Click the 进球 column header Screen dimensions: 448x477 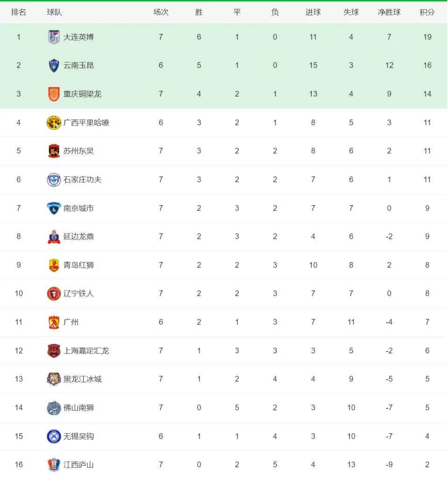click(313, 12)
